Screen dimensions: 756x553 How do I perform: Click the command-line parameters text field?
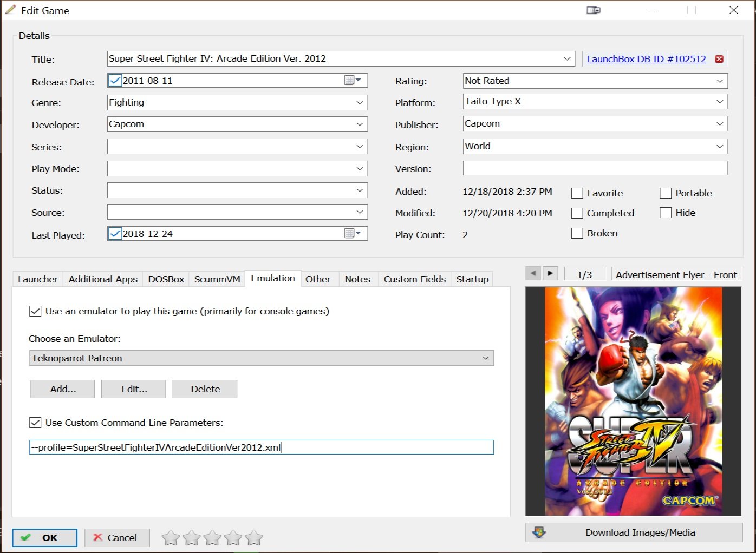coord(262,447)
